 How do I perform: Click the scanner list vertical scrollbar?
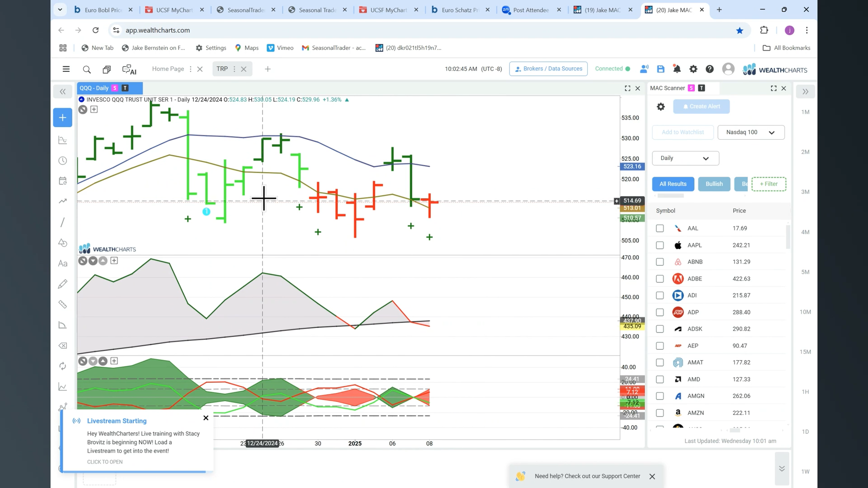[788, 236]
